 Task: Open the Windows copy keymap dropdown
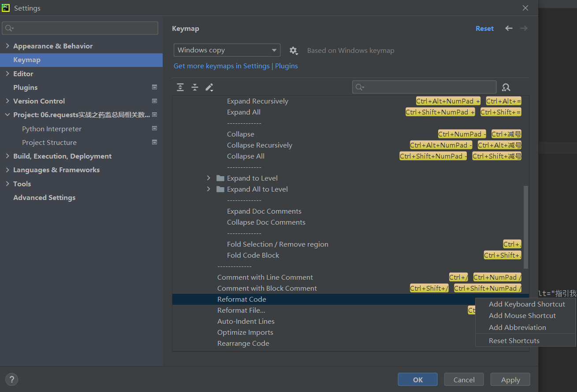point(227,50)
